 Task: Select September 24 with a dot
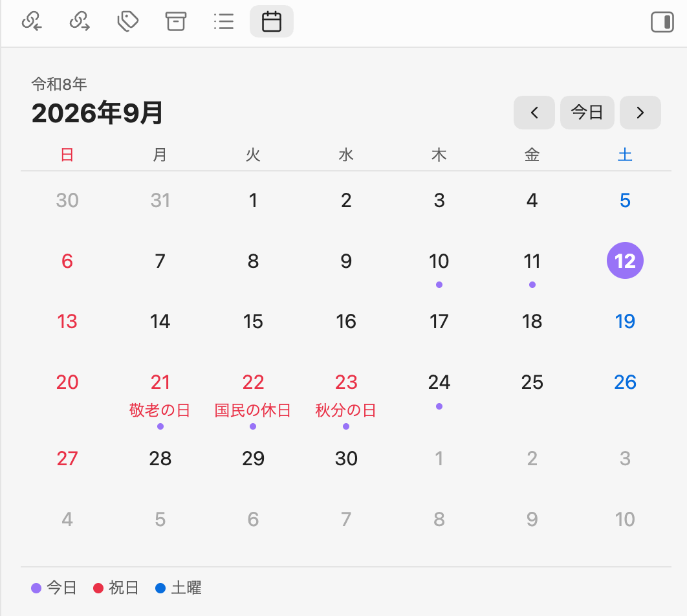tap(439, 382)
